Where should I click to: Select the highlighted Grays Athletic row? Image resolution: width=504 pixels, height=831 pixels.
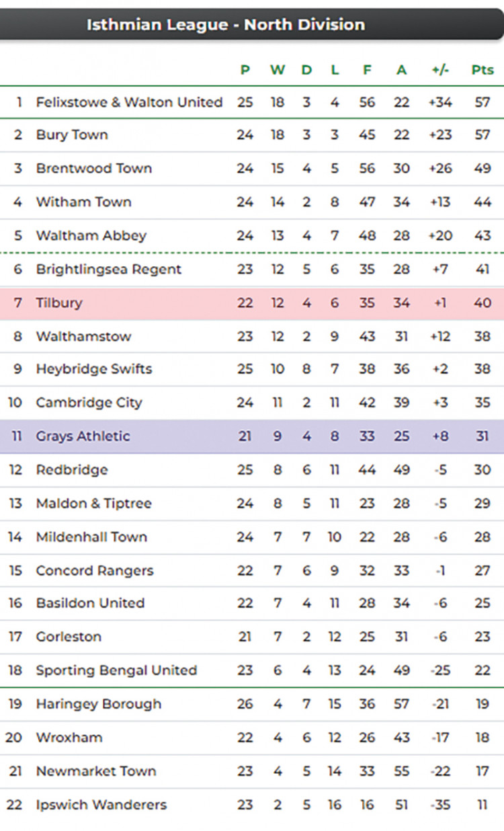(252, 436)
